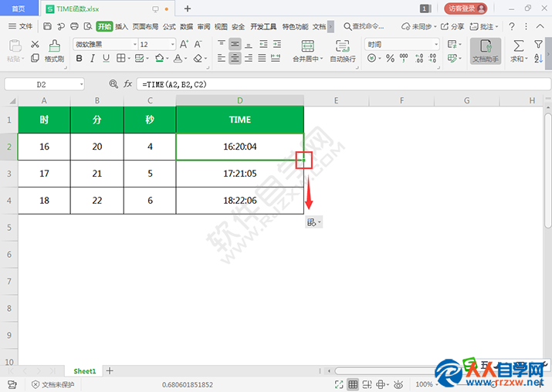Viewport: 552px width, 392px height.
Task: Toggle Italic formatting
Action: point(93,58)
